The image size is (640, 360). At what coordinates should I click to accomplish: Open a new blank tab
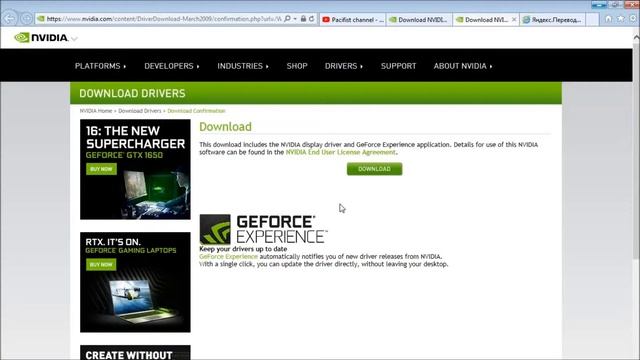592,19
